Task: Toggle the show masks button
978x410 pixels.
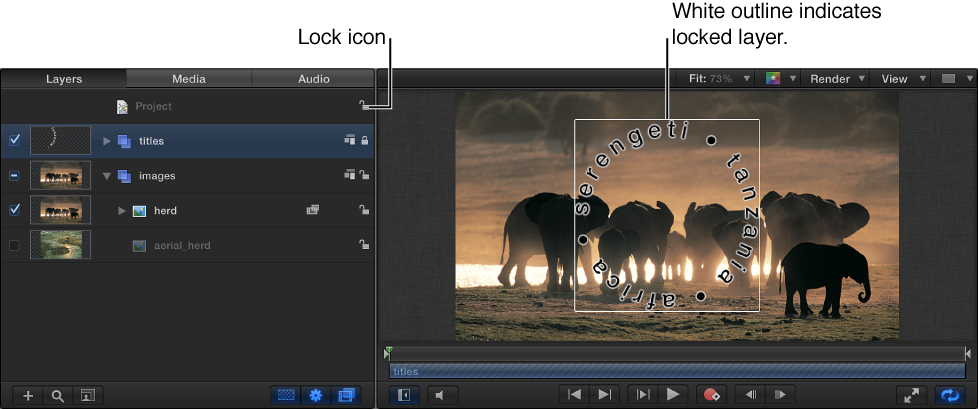Action: [x=286, y=395]
